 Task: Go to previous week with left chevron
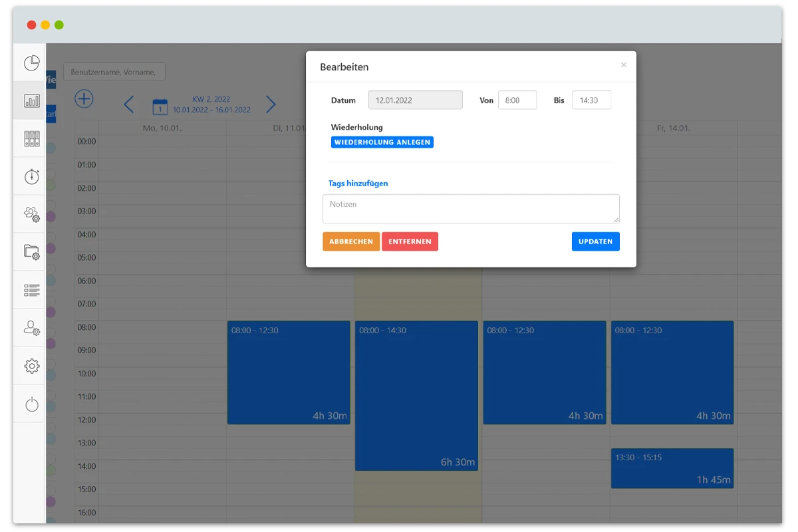coord(129,104)
